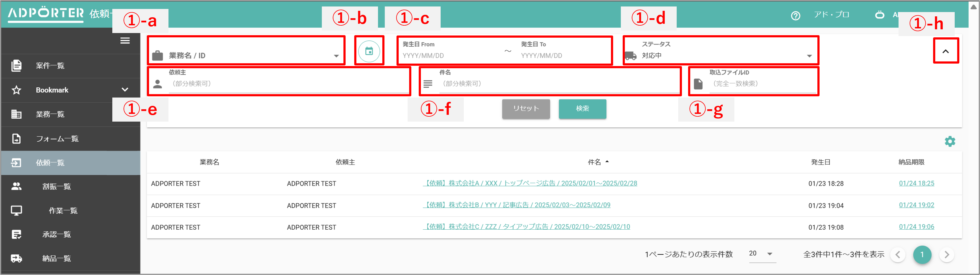Click the 納品一覧 truck icon in sidebar
Screen dimensions: 980x275
[16, 259]
